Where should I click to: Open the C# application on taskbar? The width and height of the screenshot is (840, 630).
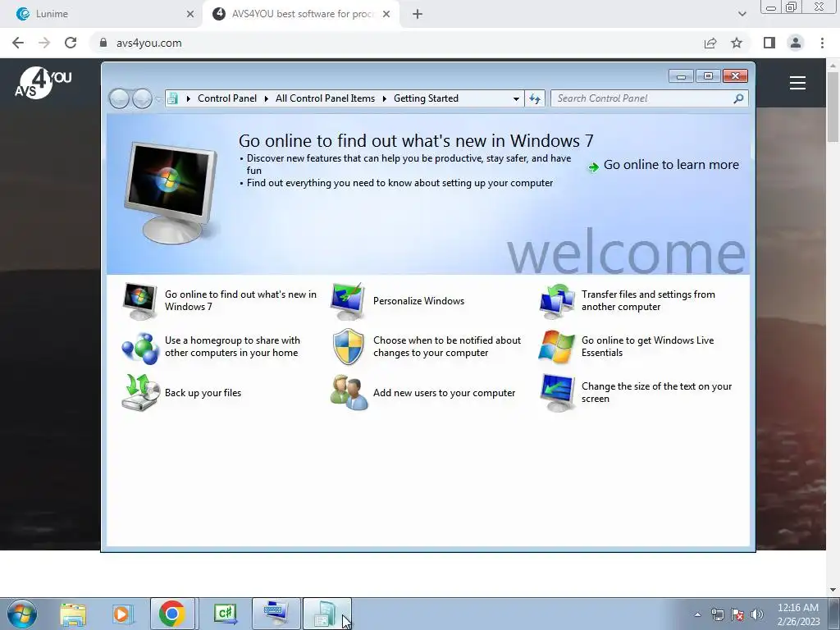coord(225,614)
